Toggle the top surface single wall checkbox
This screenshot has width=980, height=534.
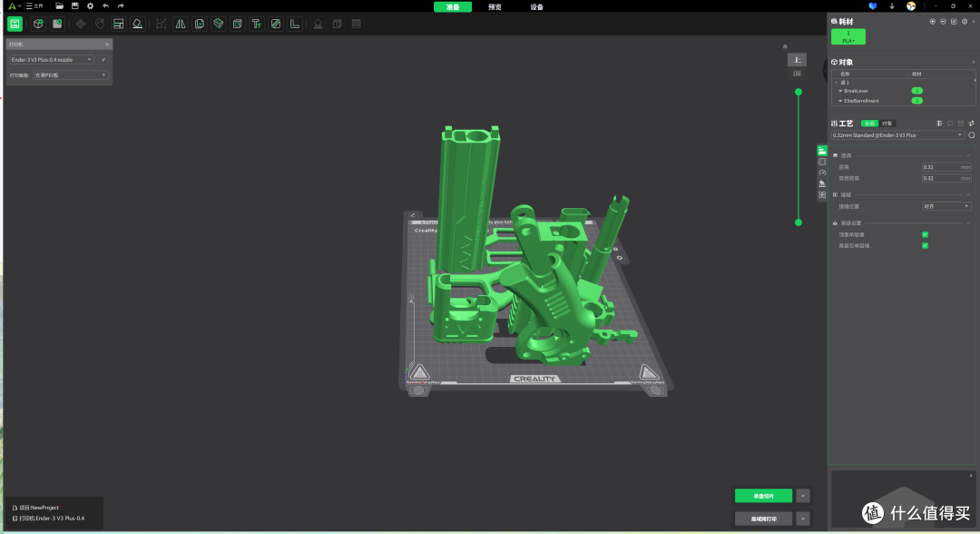[x=925, y=234]
